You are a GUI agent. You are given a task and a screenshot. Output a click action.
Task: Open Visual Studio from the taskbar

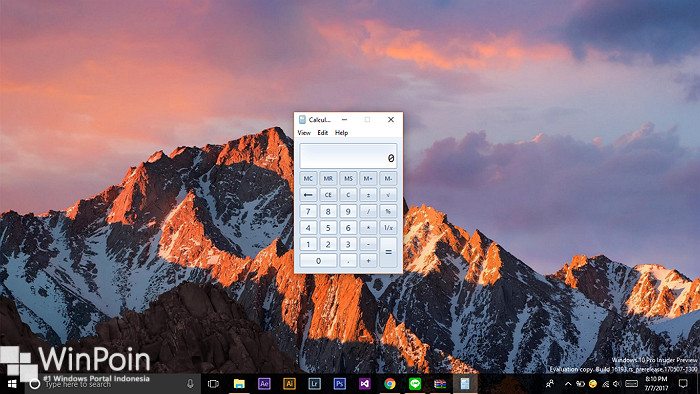click(x=365, y=384)
